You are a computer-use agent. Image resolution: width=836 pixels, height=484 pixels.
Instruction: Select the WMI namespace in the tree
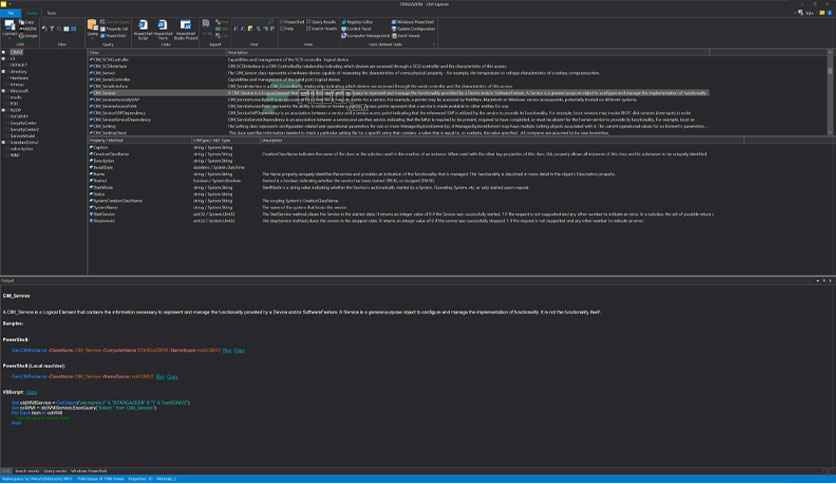pyautogui.click(x=14, y=155)
